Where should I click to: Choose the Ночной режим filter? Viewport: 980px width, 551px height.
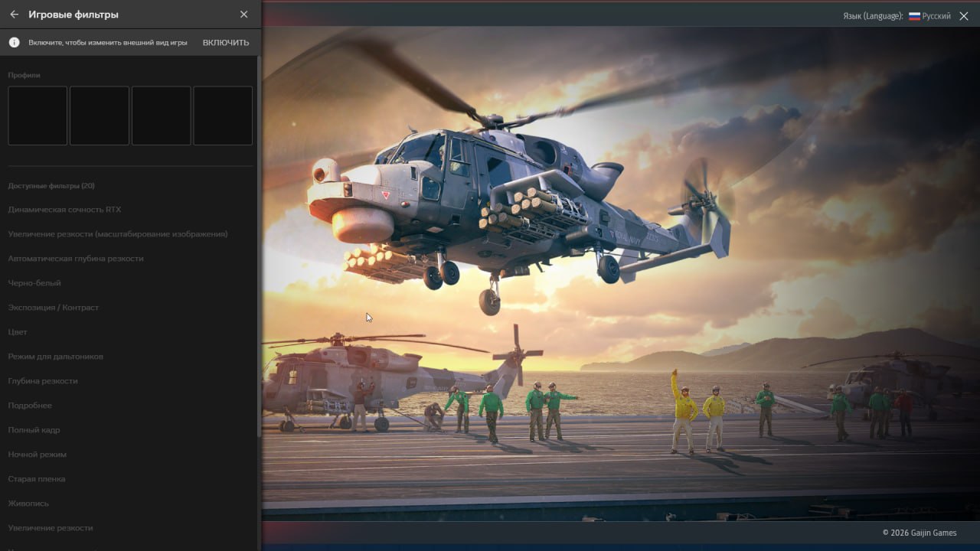38,455
